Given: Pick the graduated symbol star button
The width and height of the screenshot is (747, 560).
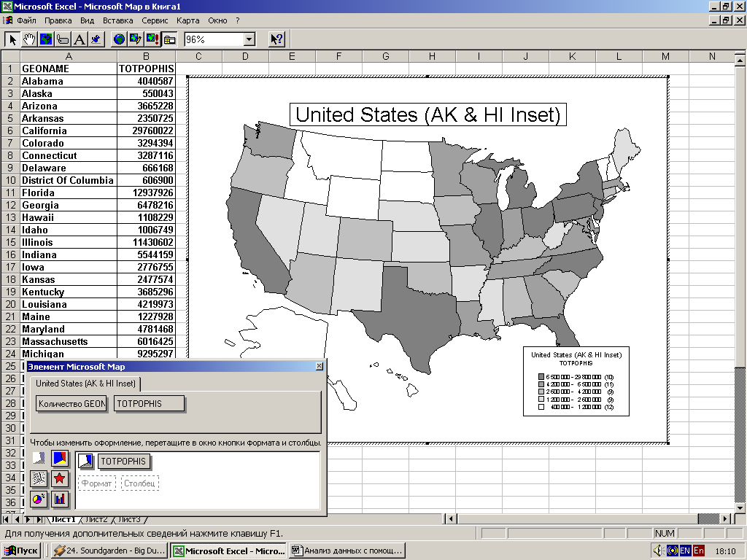Looking at the screenshot, I should [x=60, y=478].
